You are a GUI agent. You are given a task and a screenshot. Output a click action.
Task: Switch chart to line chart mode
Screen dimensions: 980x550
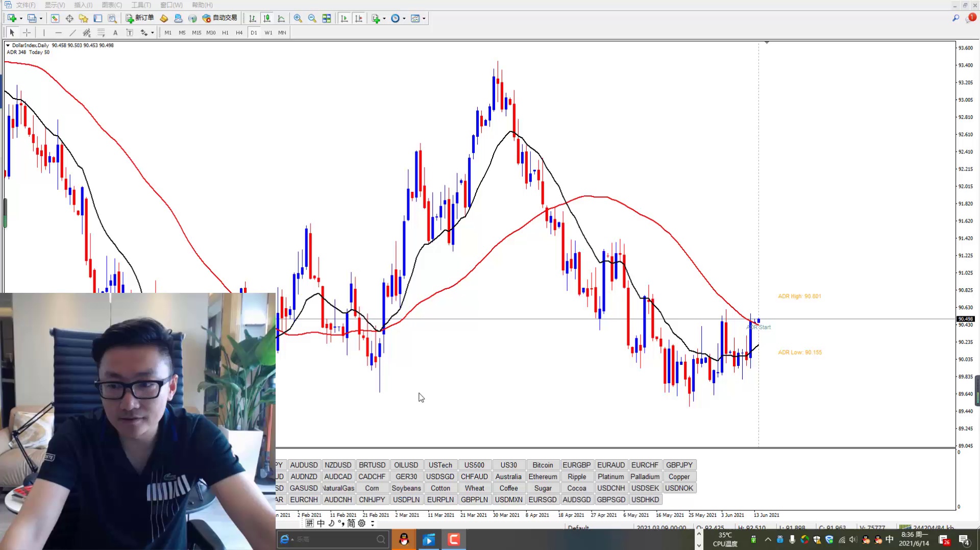tap(281, 18)
